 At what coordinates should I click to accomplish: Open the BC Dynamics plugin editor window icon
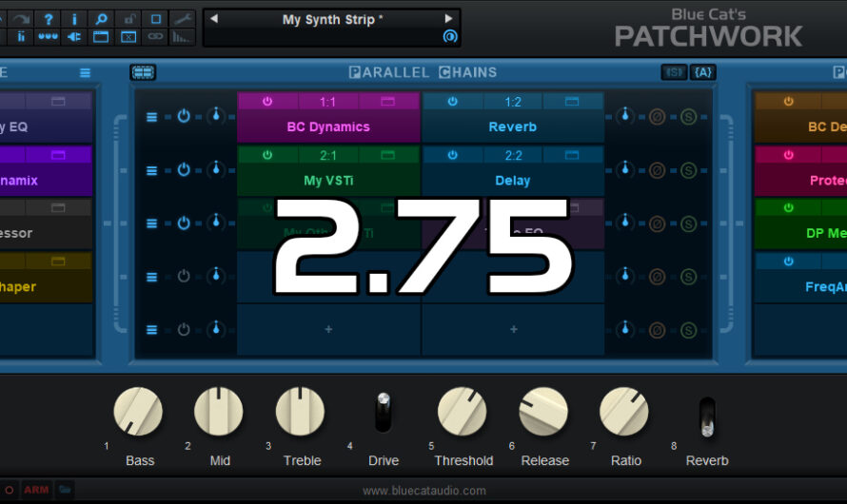(387, 102)
